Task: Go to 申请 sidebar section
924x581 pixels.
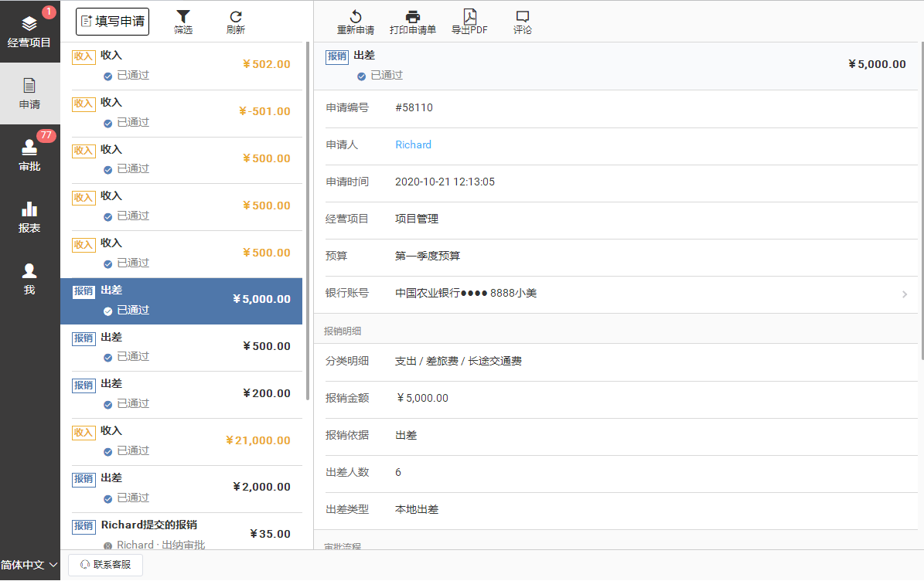Action: [x=29, y=93]
